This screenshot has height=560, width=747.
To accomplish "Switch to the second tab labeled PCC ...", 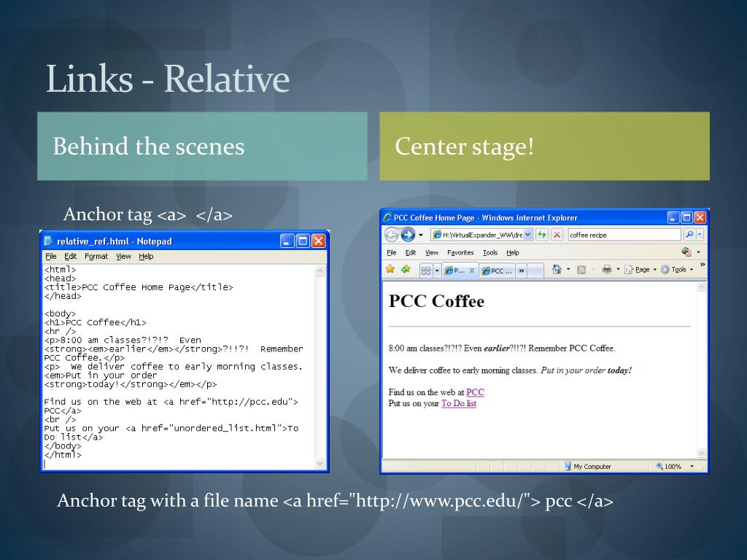I will (x=497, y=271).
